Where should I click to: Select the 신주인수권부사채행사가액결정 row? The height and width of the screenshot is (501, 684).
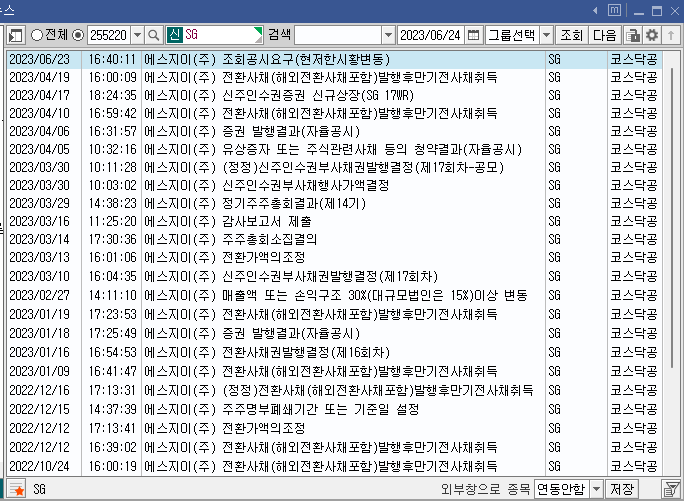[x=334, y=185]
